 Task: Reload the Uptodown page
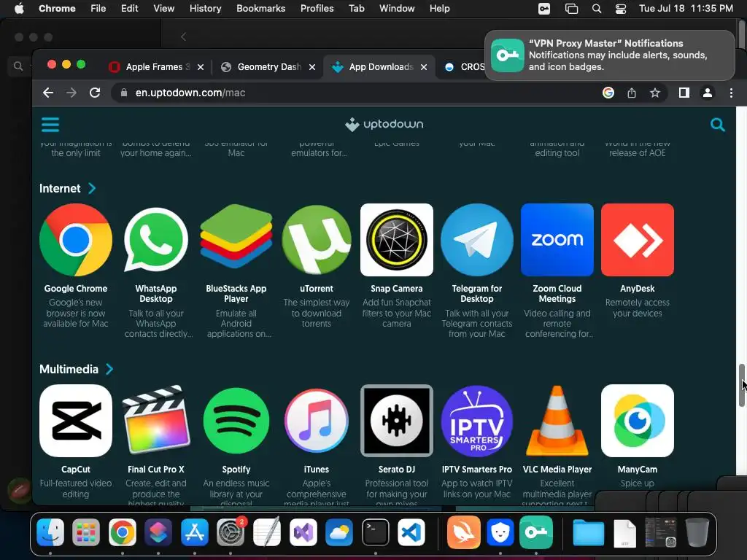(95, 93)
